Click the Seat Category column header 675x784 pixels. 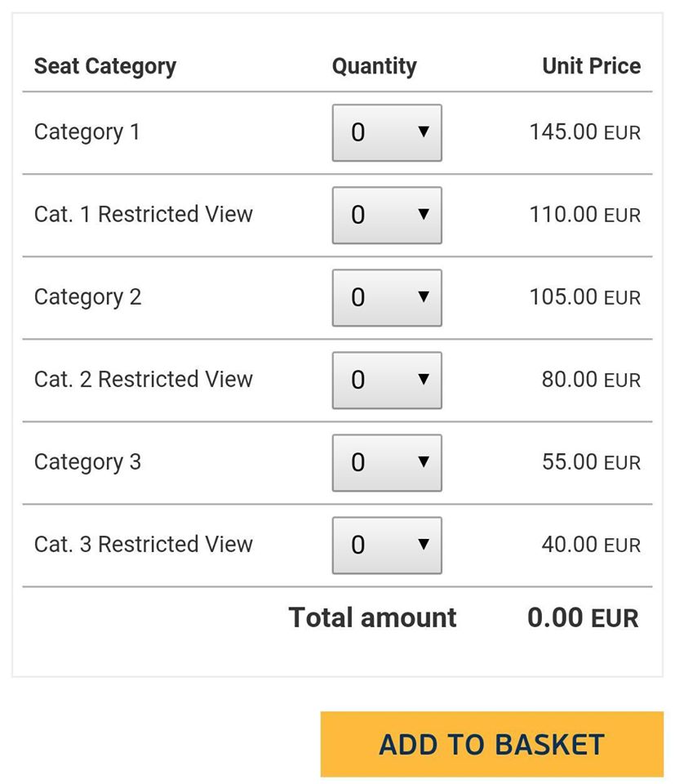[x=105, y=66]
